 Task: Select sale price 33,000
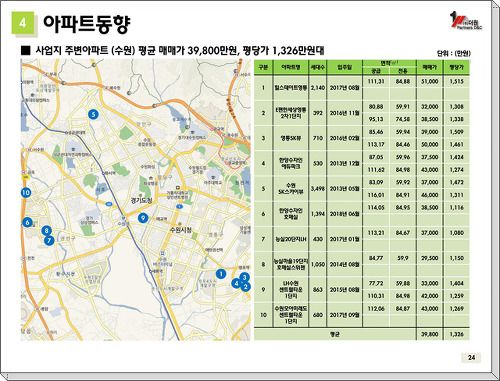(430, 283)
